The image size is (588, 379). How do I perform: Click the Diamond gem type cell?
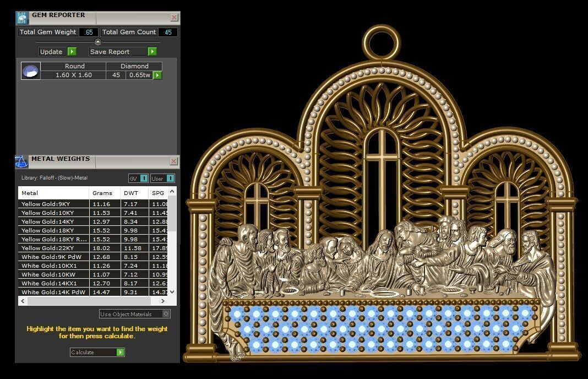[x=134, y=66]
